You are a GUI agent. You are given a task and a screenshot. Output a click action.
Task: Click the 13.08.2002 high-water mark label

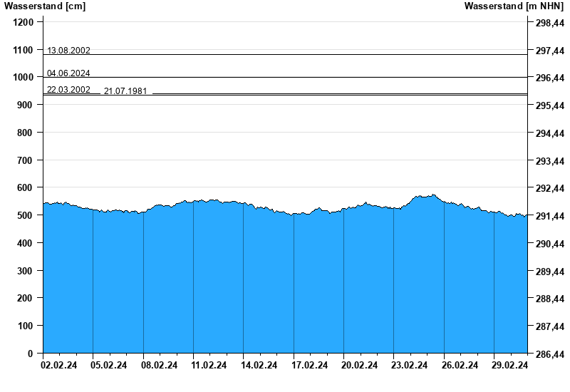point(68,51)
